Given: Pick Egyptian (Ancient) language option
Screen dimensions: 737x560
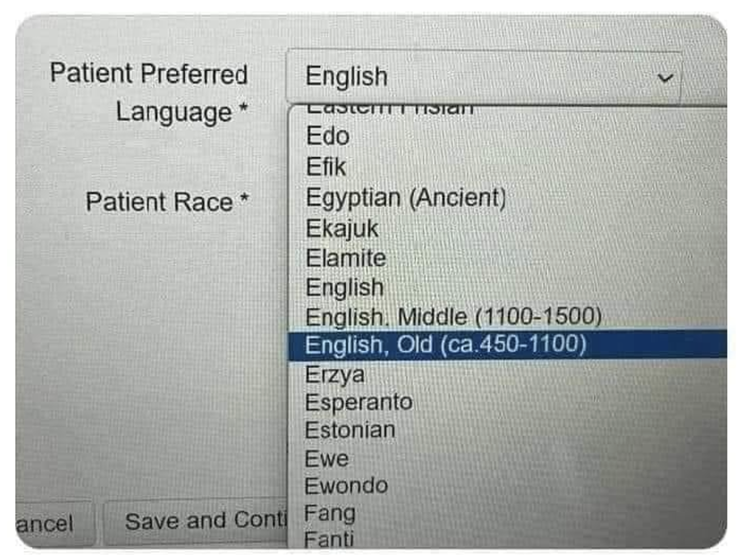Looking at the screenshot, I should (406, 198).
